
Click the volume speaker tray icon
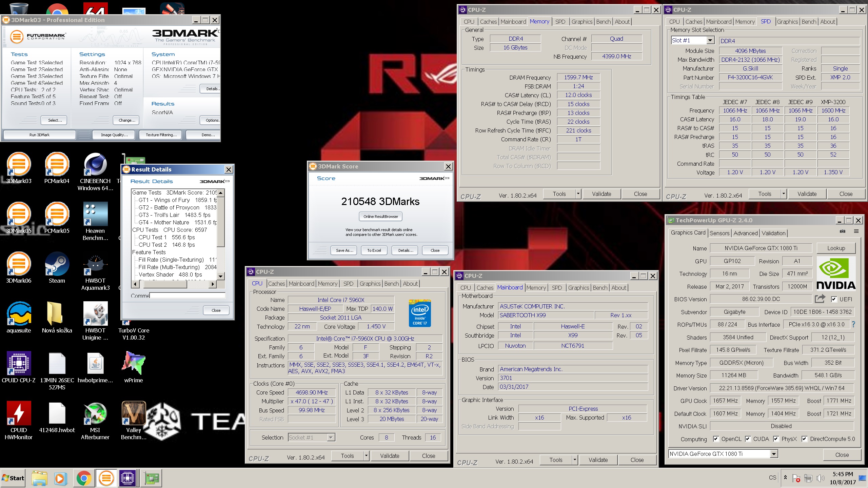coord(820,478)
